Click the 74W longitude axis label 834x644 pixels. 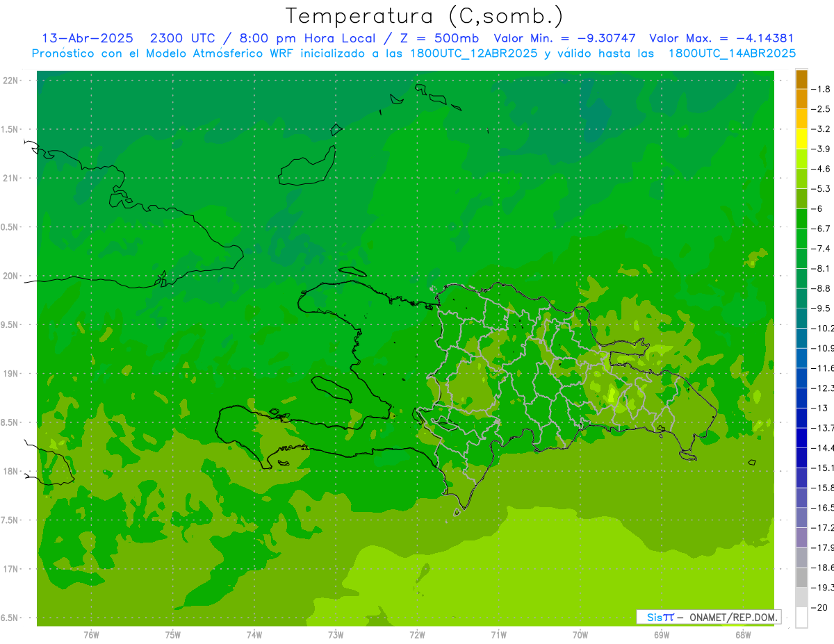(x=254, y=635)
